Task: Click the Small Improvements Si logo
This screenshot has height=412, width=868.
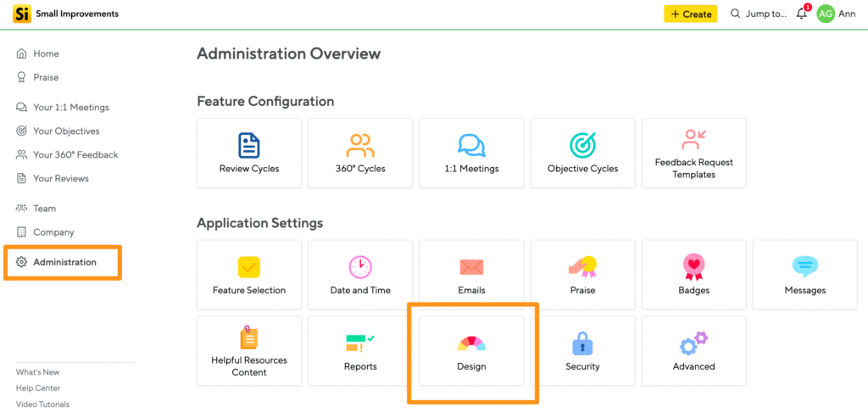Action: 22,14
